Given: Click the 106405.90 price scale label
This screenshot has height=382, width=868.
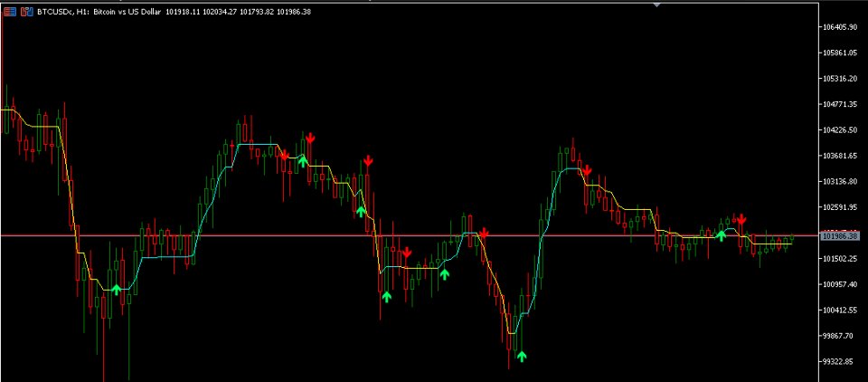Looking at the screenshot, I should (842, 27).
